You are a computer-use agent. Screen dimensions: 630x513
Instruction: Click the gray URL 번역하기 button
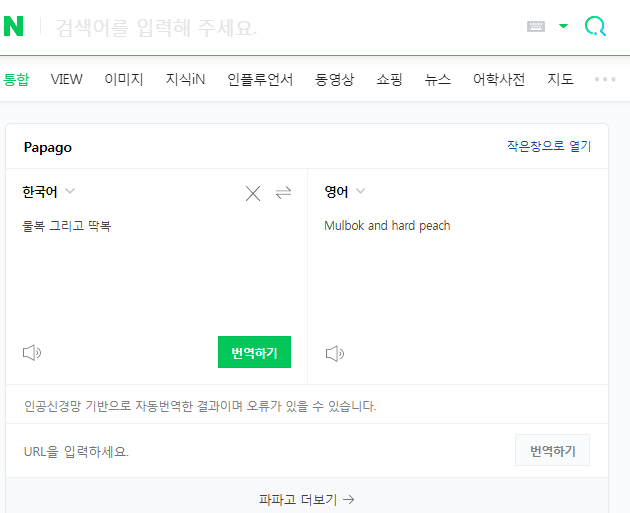552,450
